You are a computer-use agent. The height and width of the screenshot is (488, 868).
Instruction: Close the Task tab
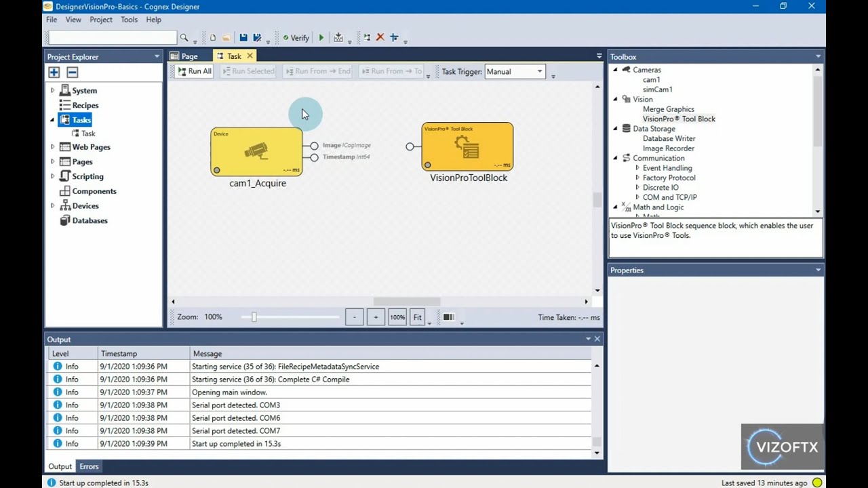coord(250,56)
